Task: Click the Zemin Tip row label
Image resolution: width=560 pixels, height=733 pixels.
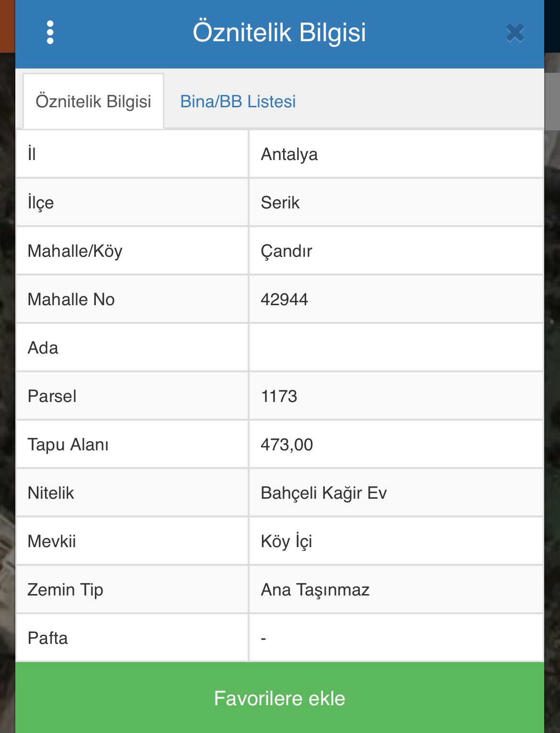Action: point(65,590)
